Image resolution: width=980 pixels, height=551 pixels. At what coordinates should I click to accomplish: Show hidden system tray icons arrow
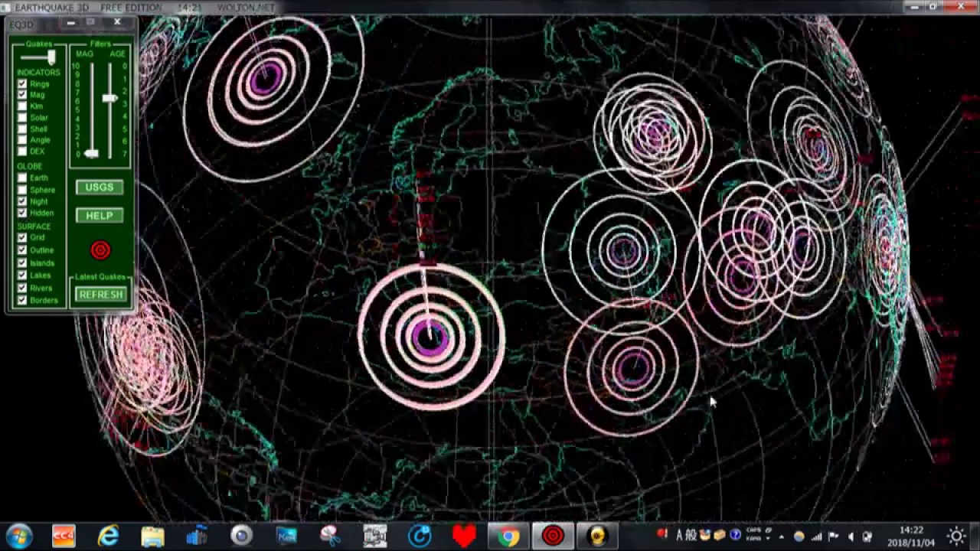coord(781,537)
